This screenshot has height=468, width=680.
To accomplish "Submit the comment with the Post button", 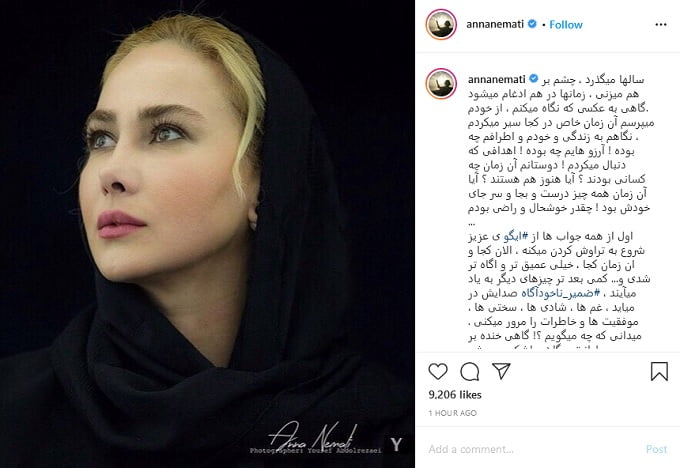I will tap(657, 449).
